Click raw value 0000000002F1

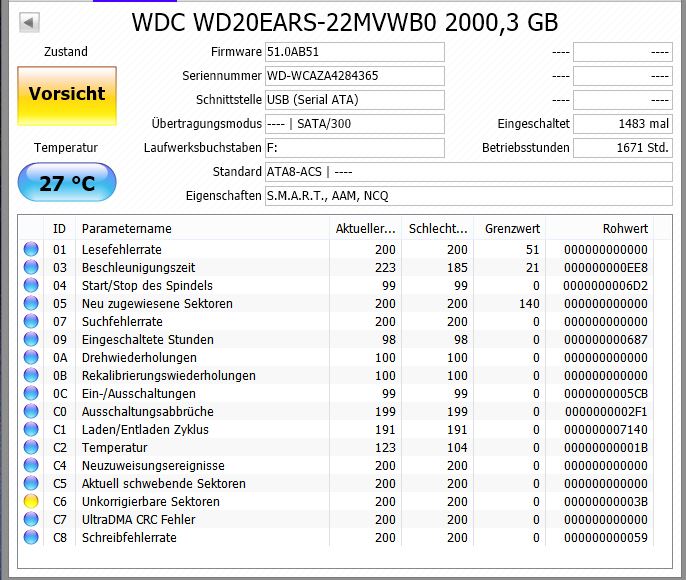606,412
